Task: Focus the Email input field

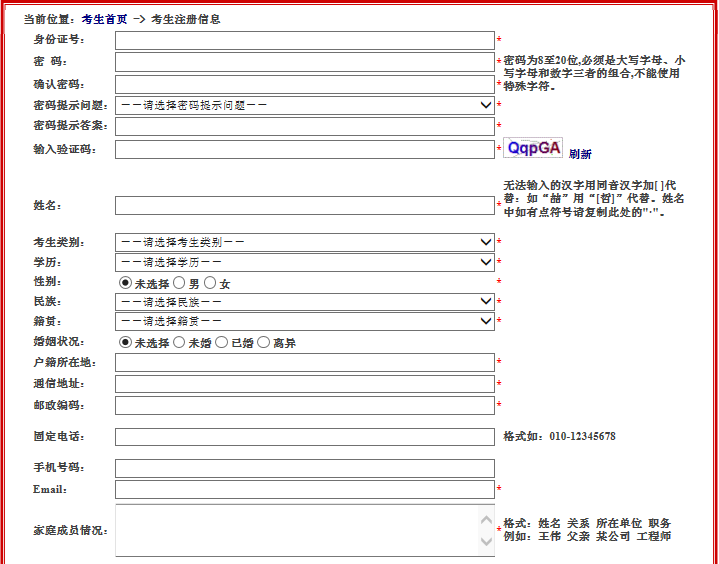Action: pos(305,489)
